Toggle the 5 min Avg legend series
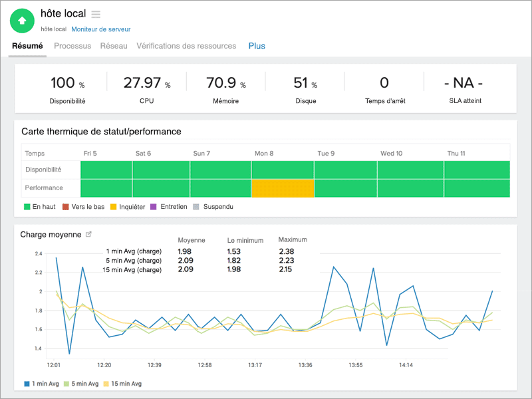 [x=81, y=384]
